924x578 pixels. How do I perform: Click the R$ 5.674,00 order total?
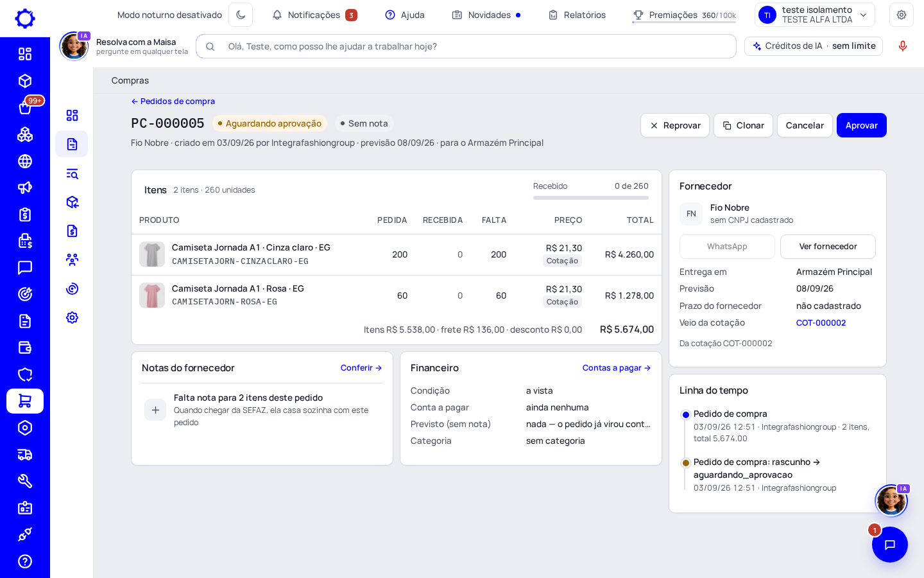tap(627, 329)
